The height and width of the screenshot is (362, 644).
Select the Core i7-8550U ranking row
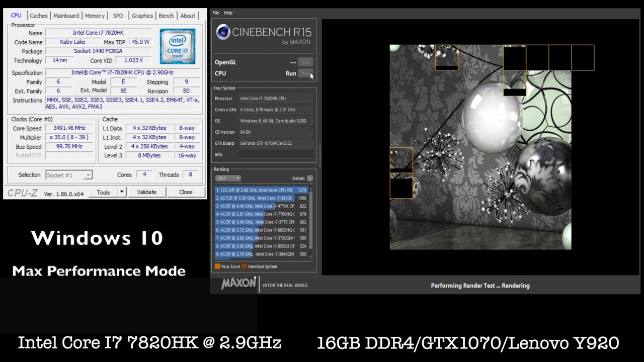coord(261,246)
